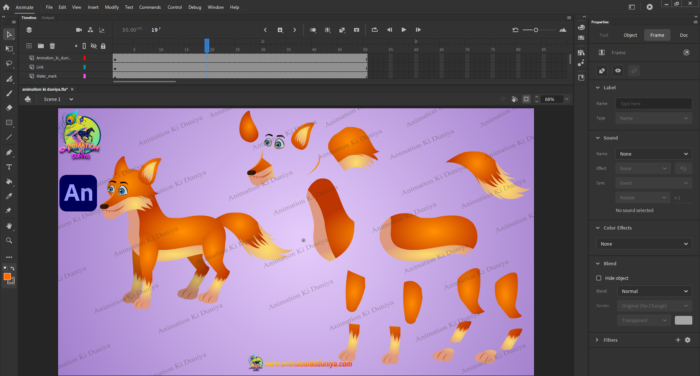Switch to the Object properties tab
The height and width of the screenshot is (376, 700).
tap(630, 35)
